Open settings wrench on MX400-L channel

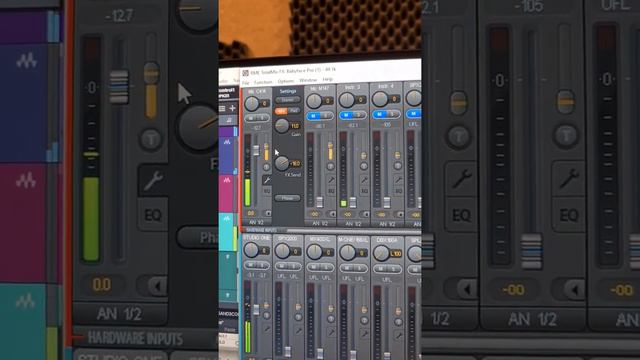click(x=331, y=333)
